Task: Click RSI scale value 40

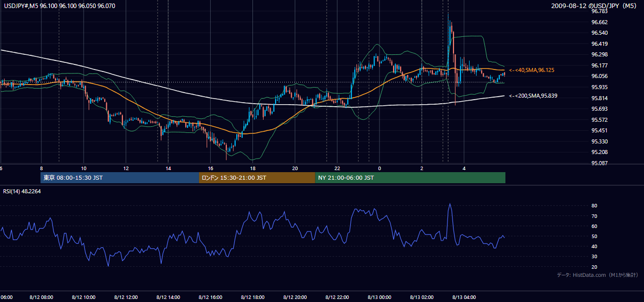Action: 595,247
